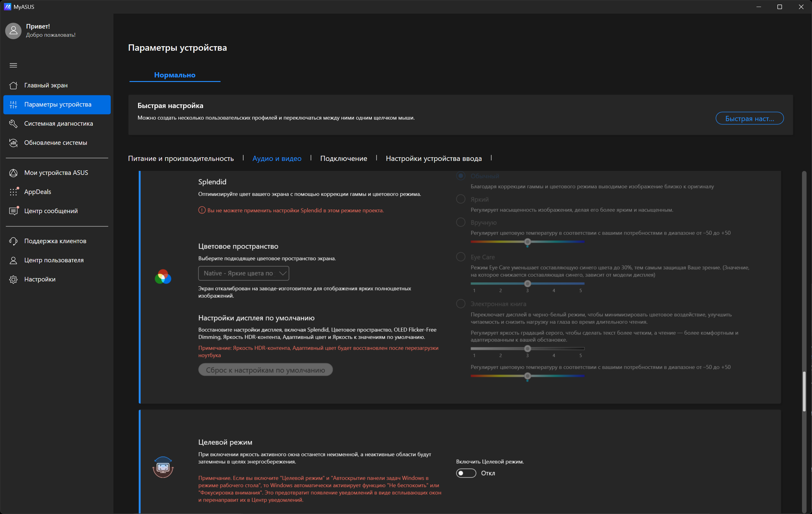Open Центр пользователя
This screenshot has width=812, height=514.
[57, 260]
